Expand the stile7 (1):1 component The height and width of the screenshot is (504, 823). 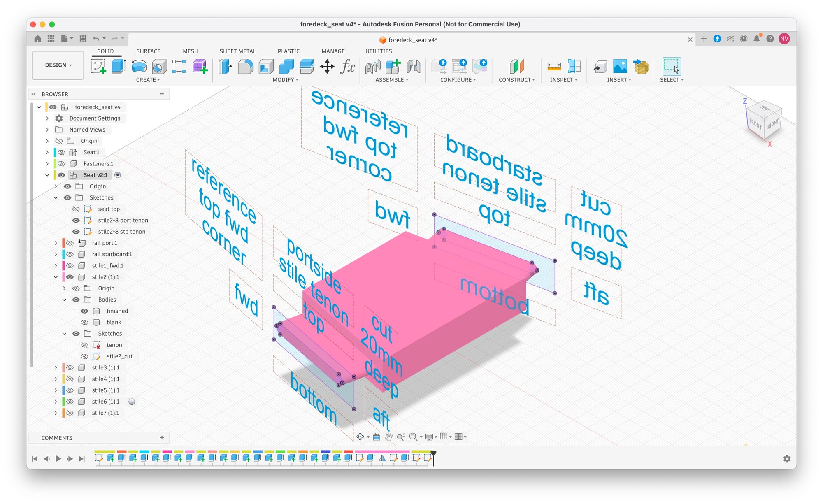point(56,413)
